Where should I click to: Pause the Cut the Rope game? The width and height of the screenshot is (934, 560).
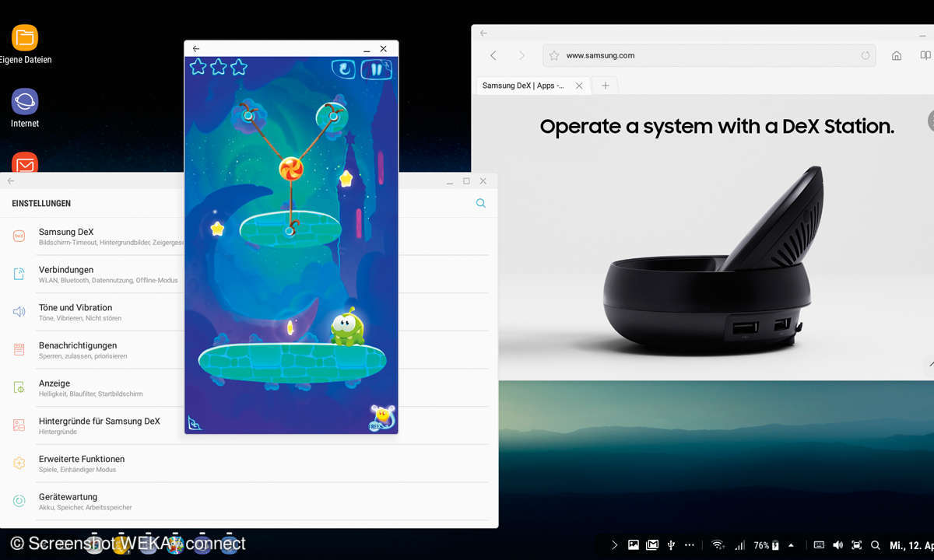pos(377,68)
